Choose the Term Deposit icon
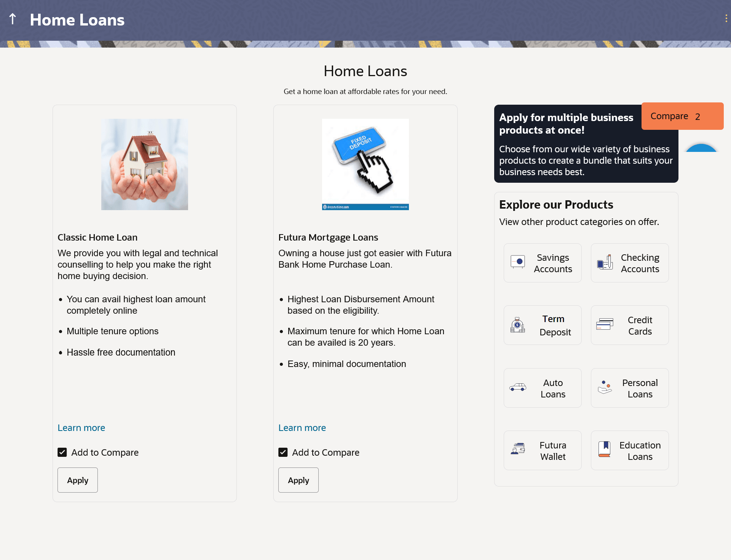 (x=518, y=325)
